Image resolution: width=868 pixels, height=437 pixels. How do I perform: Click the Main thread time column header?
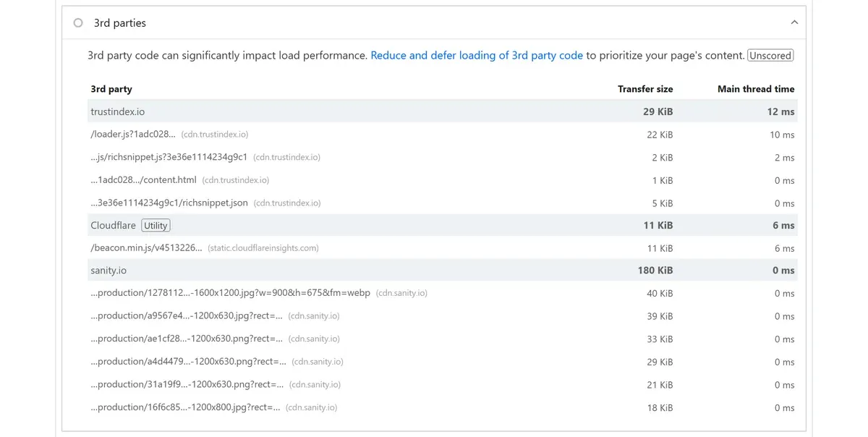[756, 89]
